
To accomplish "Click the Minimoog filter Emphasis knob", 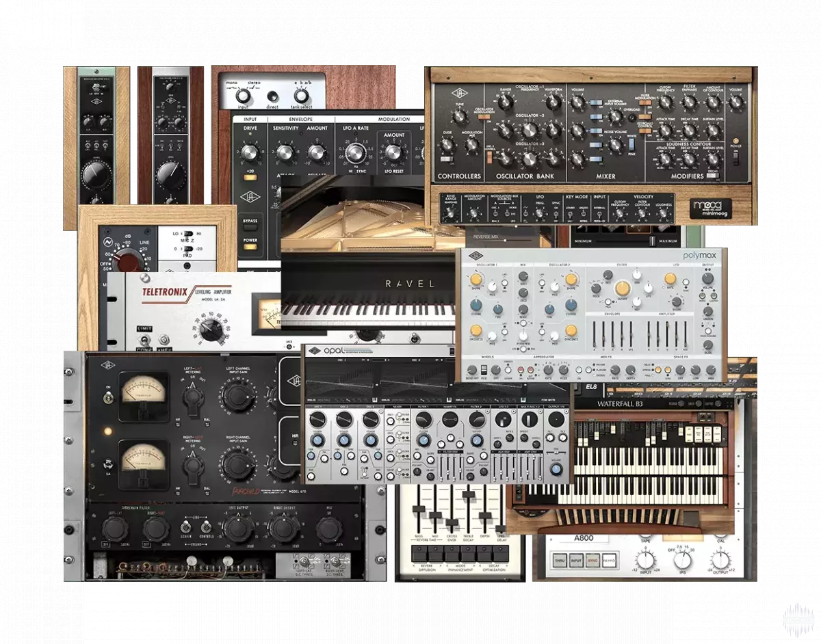I will click(x=690, y=102).
